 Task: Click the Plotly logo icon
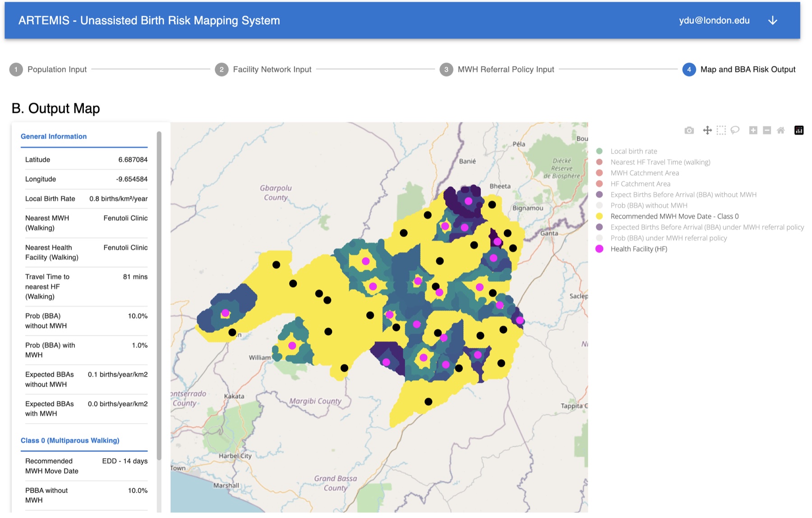click(x=799, y=130)
